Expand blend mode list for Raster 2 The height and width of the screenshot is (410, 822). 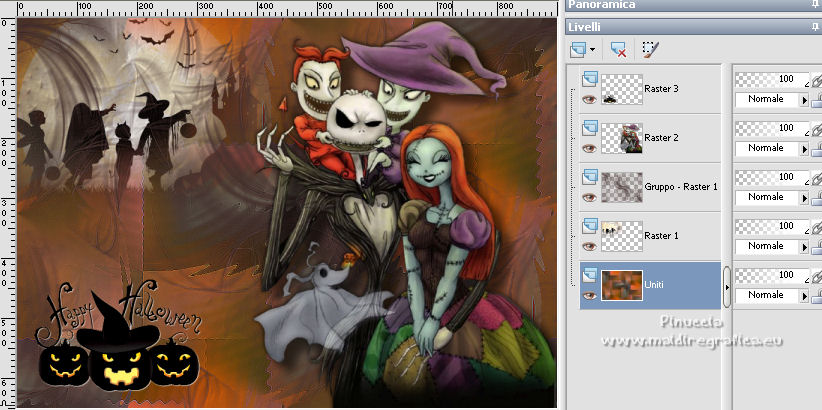(x=804, y=149)
